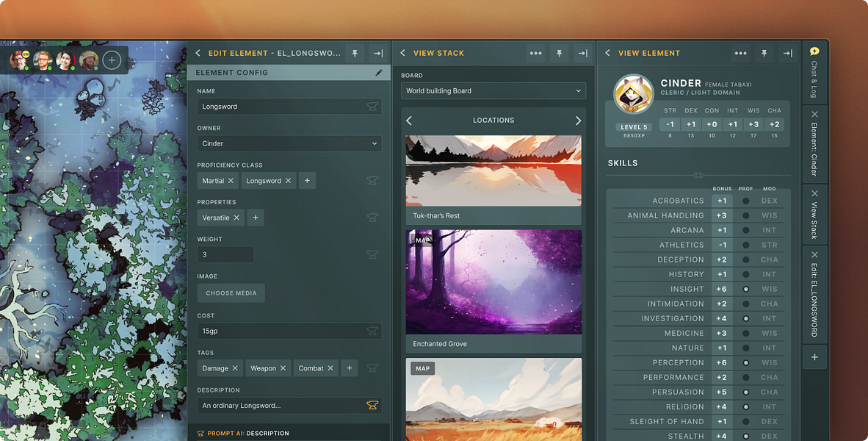Add a new player with the plus icon
This screenshot has width=868, height=441.
click(112, 60)
